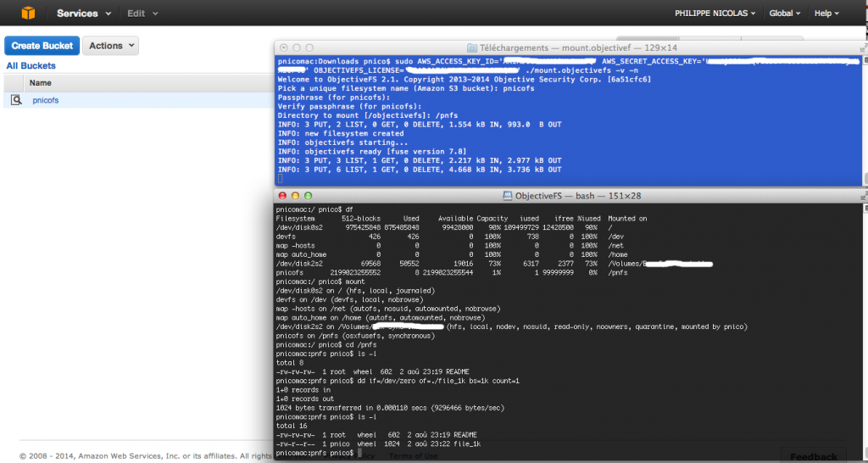868x463 pixels.
Task: Click the 'pnicofs on /pnfs (osxfusefs, synchronous)' line
Action: point(357,336)
